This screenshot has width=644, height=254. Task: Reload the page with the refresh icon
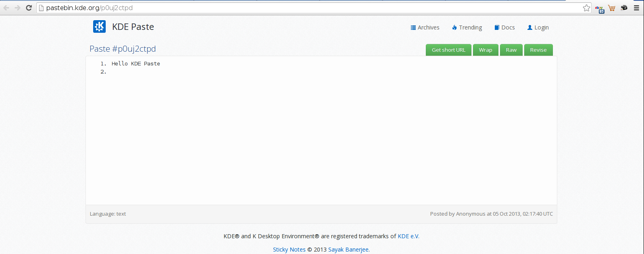click(x=29, y=8)
